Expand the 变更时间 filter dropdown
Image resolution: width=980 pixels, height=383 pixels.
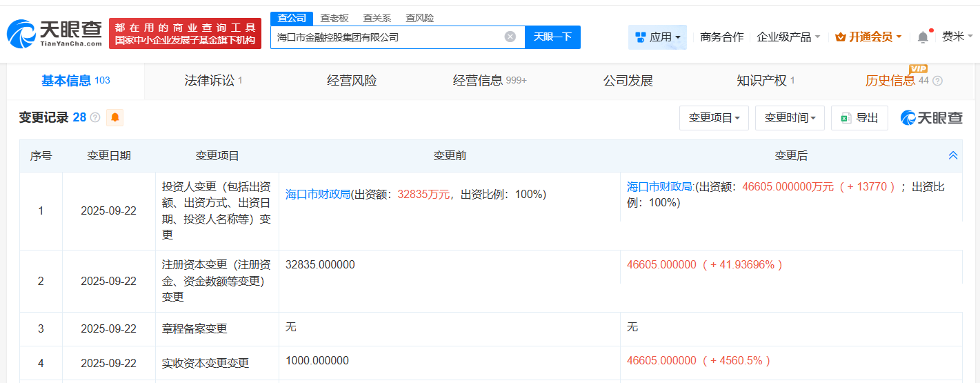tap(790, 118)
